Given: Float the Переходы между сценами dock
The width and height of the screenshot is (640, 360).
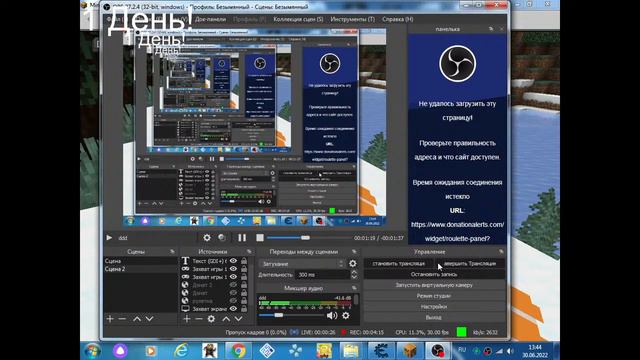Looking at the screenshot, I should [x=354, y=251].
